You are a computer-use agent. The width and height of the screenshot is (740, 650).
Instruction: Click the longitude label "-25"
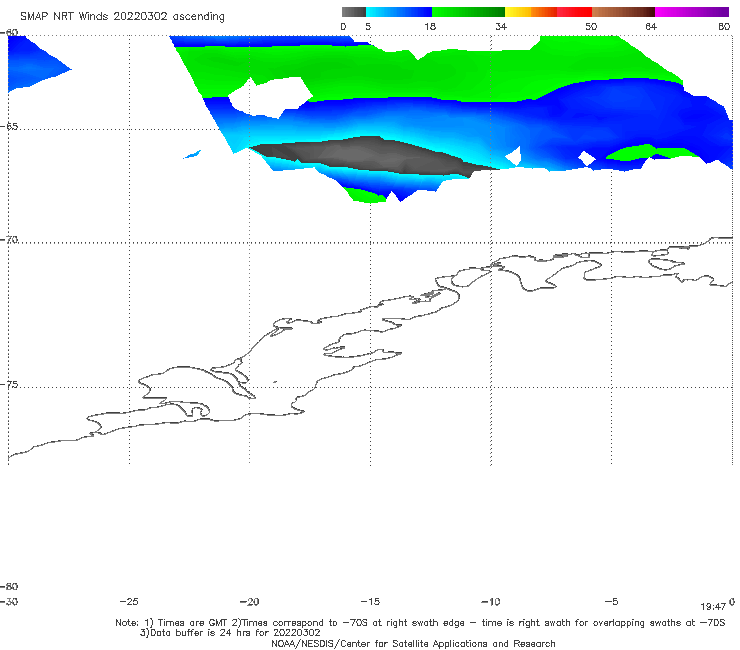point(129,602)
